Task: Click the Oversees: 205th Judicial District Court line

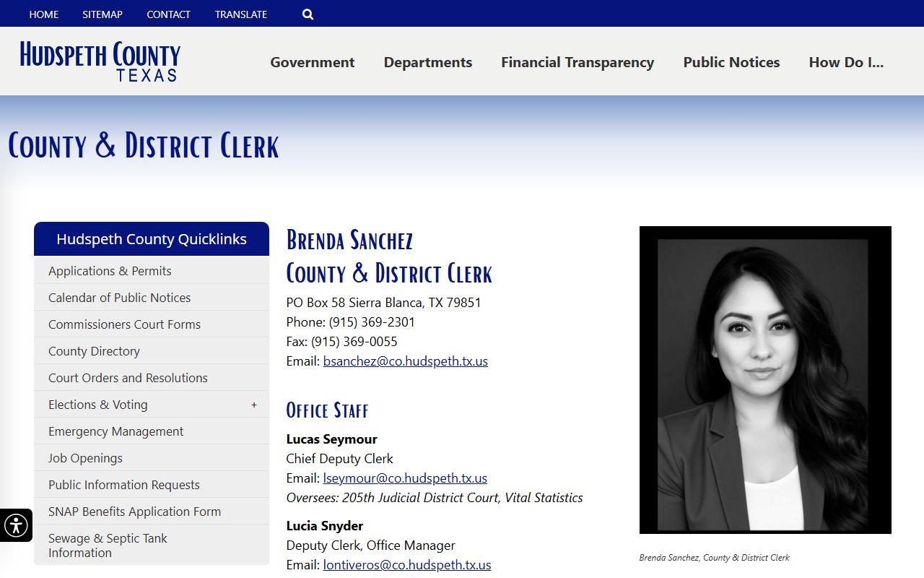Action: pyautogui.click(x=435, y=498)
